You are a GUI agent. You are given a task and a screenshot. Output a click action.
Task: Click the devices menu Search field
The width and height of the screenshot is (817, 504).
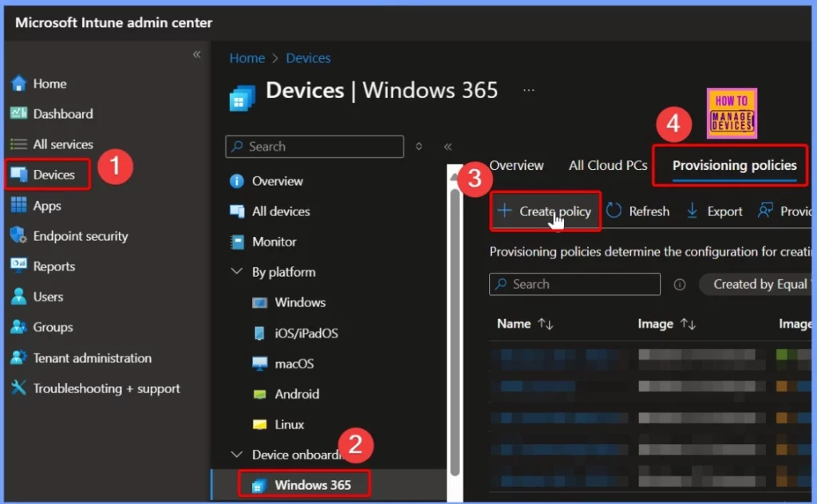314,146
